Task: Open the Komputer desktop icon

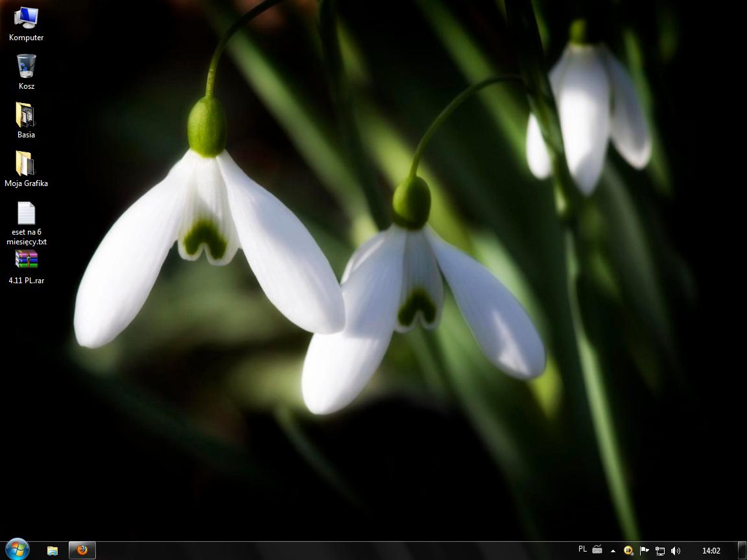Action: tap(26, 18)
